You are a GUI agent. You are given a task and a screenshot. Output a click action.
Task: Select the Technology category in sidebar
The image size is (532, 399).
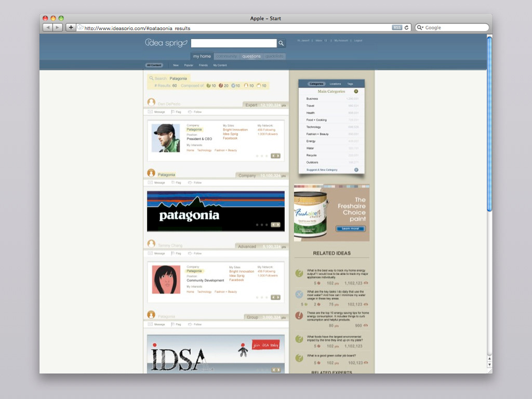313,127
